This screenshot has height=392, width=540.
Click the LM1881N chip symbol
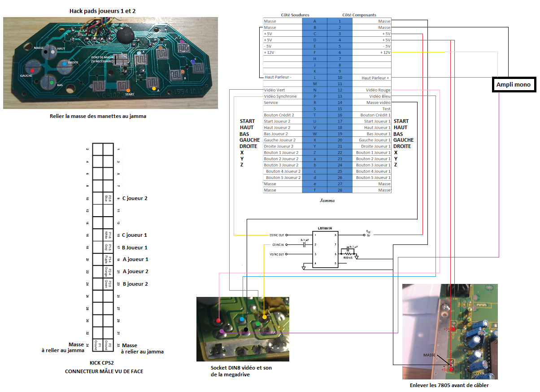325,249
